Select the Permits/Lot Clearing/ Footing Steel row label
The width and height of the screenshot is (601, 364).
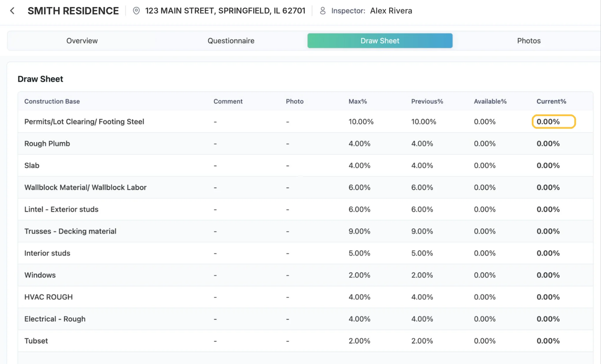click(84, 122)
